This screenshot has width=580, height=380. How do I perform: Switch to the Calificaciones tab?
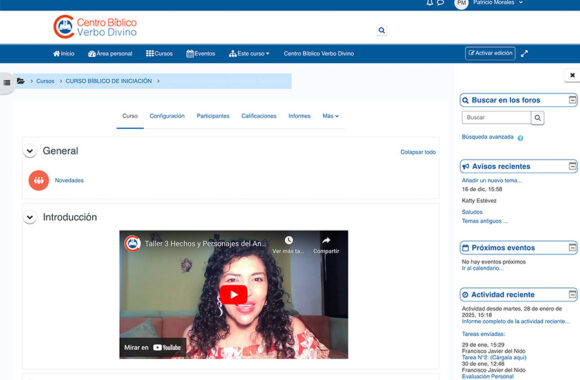pos(259,116)
